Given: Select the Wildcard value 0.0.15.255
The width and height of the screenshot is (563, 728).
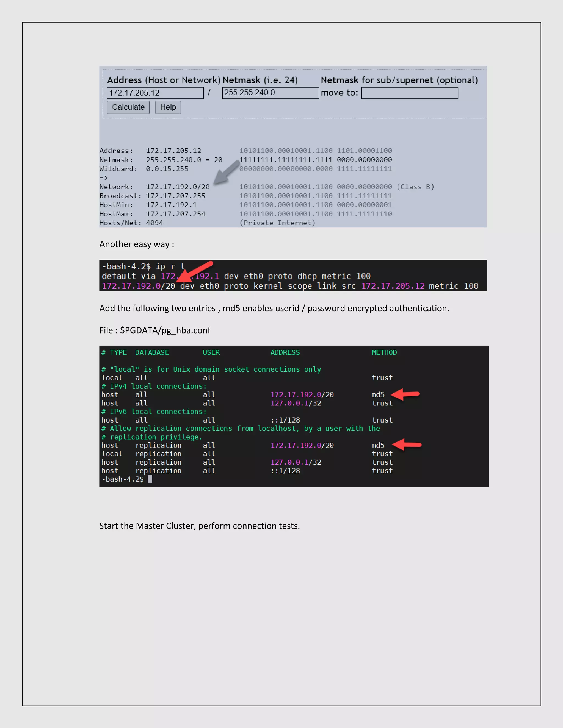Looking at the screenshot, I should (x=167, y=169).
